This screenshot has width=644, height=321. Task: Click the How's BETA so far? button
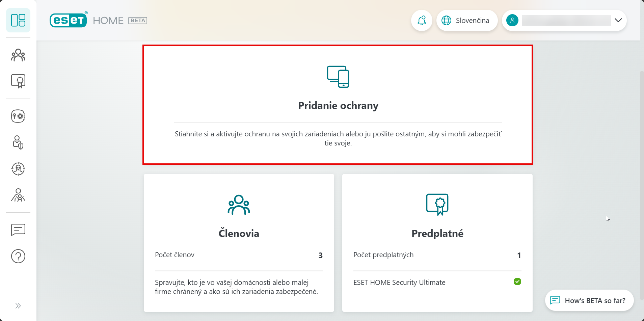point(589,300)
